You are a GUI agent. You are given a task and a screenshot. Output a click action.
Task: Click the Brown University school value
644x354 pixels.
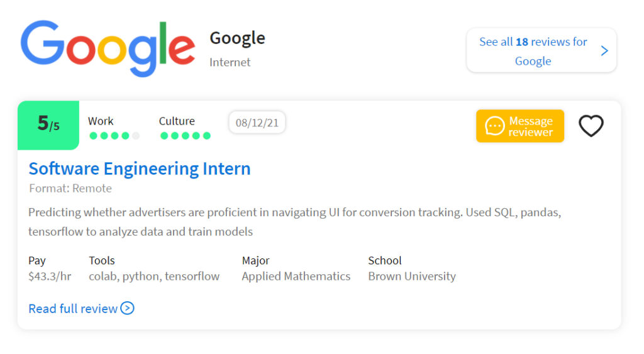click(x=412, y=277)
